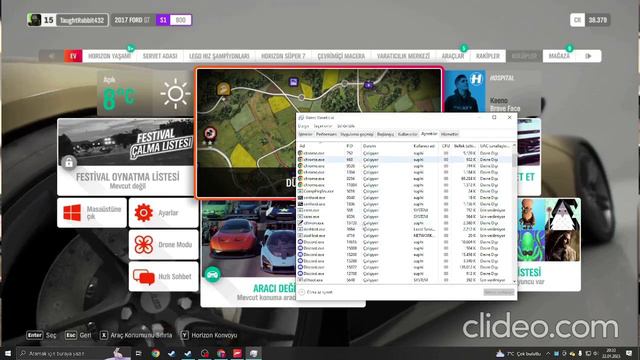This screenshot has height=360, width=640.
Task: Open Task View on the taskbar
Action: [x=138, y=353]
